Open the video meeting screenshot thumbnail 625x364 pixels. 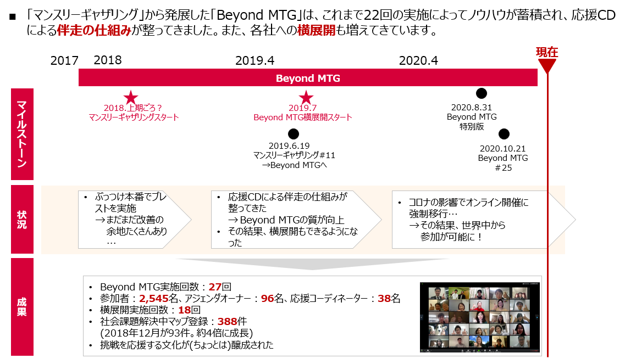pyautogui.click(x=479, y=317)
